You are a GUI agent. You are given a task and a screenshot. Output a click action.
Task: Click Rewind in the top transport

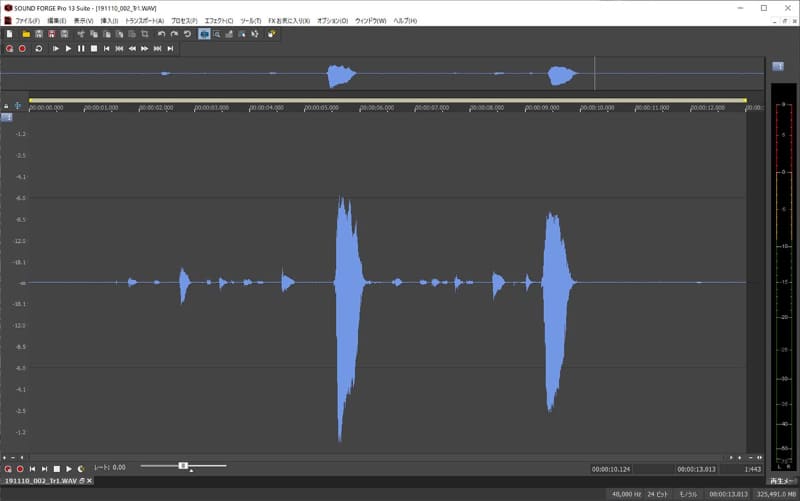132,48
